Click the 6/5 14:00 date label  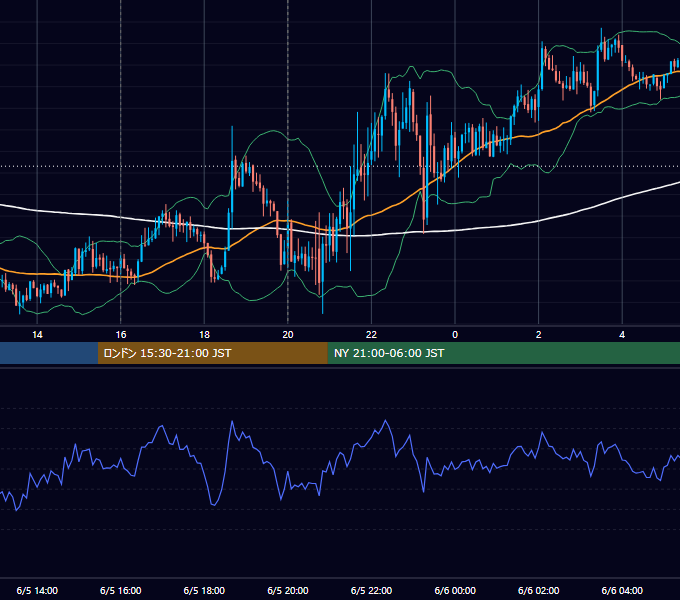[x=37, y=590]
